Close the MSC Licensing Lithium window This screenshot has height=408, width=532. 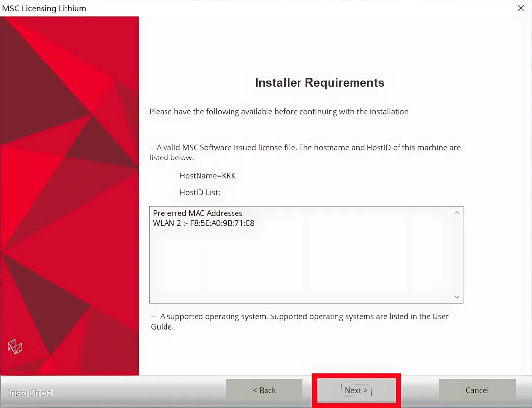521,8
